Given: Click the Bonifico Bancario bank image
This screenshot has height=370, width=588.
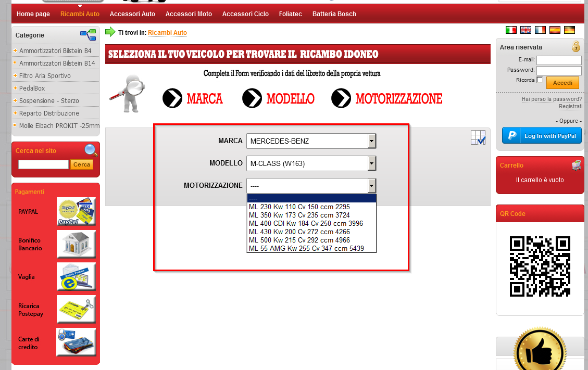Looking at the screenshot, I should click(76, 244).
